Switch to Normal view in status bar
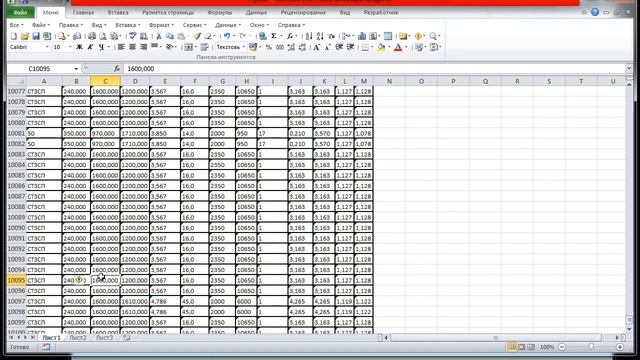The height and width of the screenshot is (360, 640). click(x=511, y=347)
